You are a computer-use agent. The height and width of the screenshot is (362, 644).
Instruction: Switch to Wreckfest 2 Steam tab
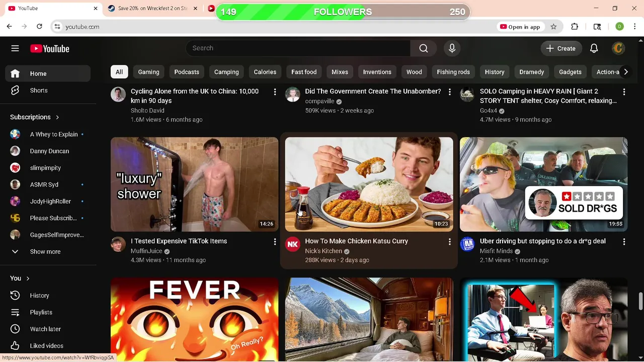152,9
